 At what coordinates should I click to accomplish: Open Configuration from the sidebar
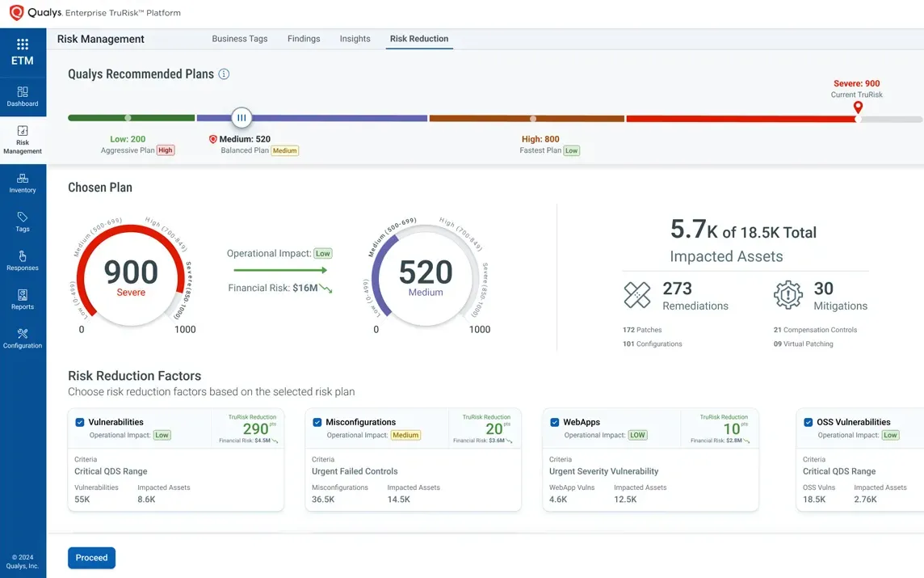coord(22,337)
